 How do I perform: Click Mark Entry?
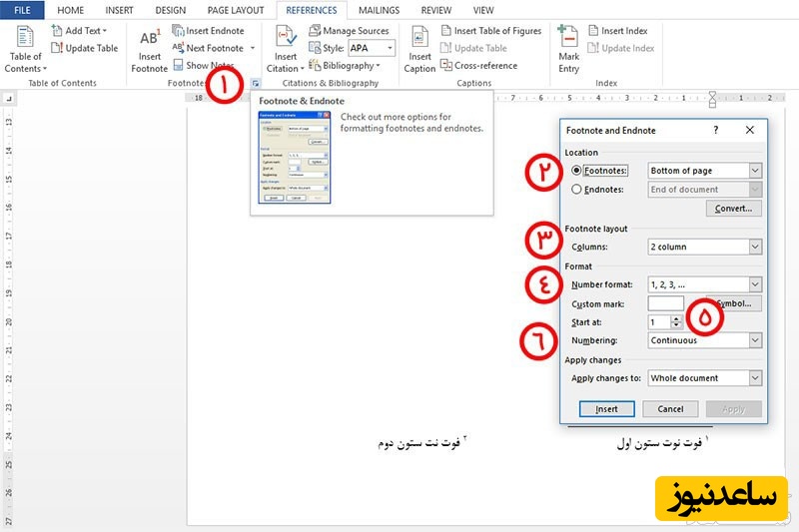568,49
